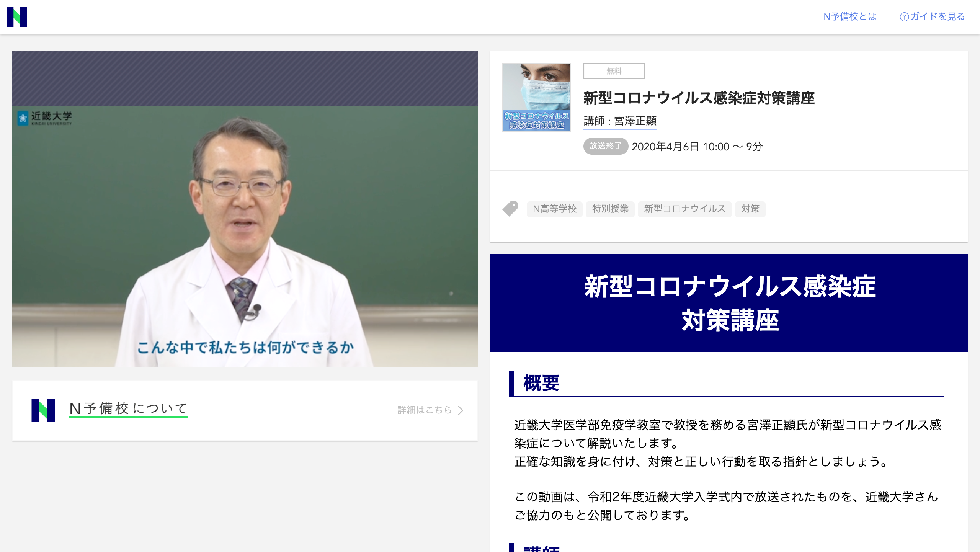Image resolution: width=980 pixels, height=552 pixels.
Task: Click the 近畿大学 logo in the video
Action: coord(44,118)
